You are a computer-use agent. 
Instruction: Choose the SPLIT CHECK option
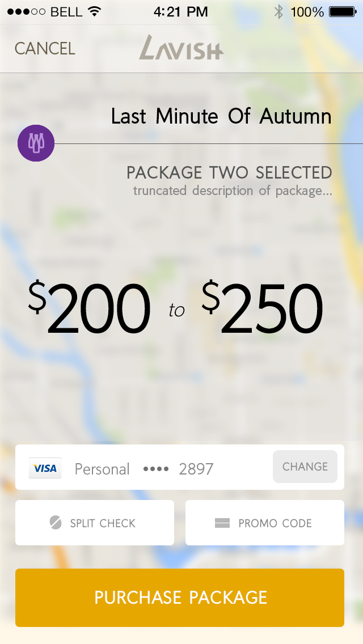click(95, 523)
